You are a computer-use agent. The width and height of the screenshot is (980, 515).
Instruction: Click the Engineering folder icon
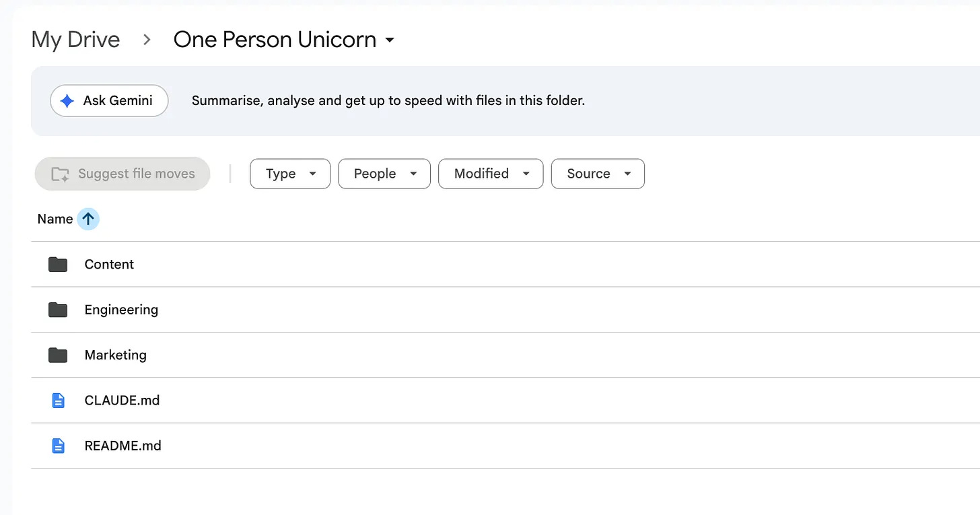58,310
